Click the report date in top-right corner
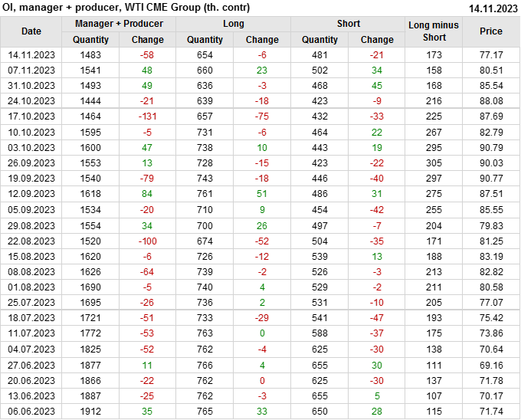The height and width of the screenshot is (420, 521). coord(493,8)
